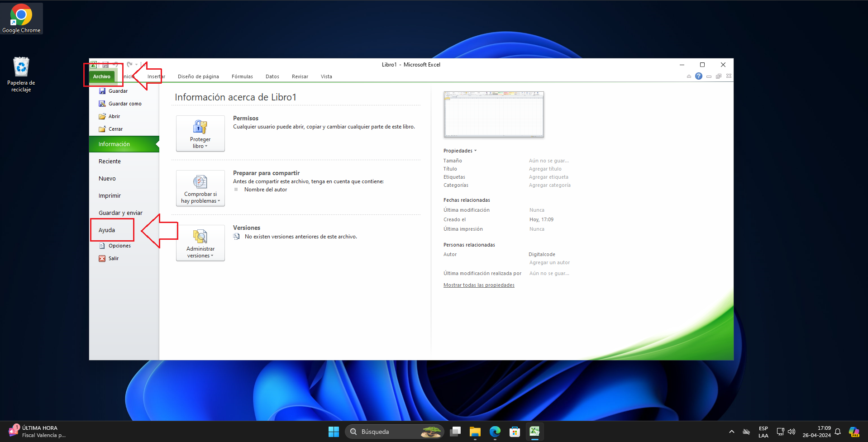Click the workbook preview thumbnail

tap(494, 114)
